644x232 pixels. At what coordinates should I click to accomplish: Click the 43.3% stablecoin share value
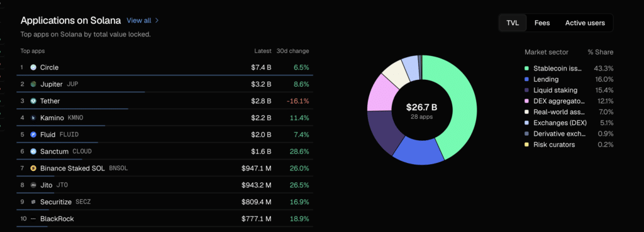pyautogui.click(x=604, y=68)
